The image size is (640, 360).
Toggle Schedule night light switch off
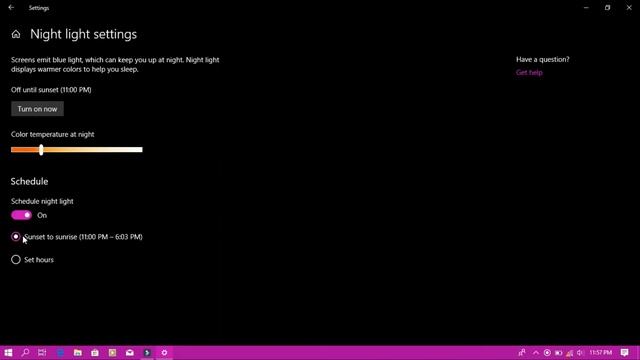tap(21, 215)
